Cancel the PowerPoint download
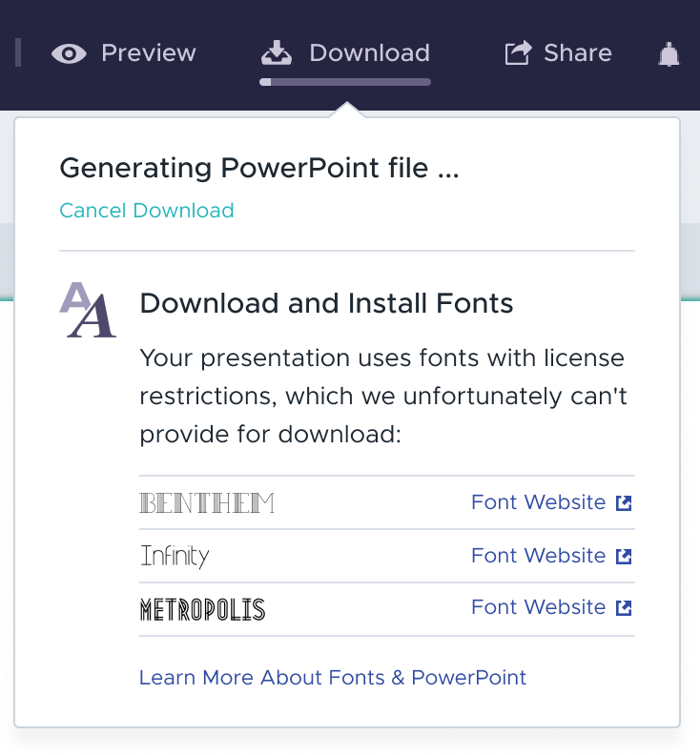700x755 pixels. point(147,211)
